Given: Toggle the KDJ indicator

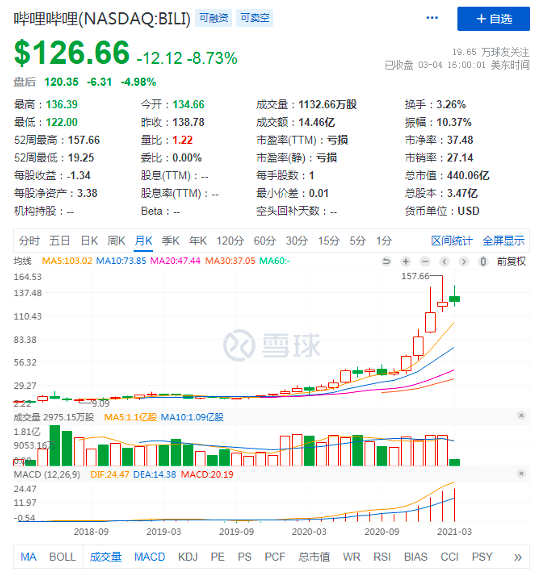Looking at the screenshot, I should coord(188,557).
